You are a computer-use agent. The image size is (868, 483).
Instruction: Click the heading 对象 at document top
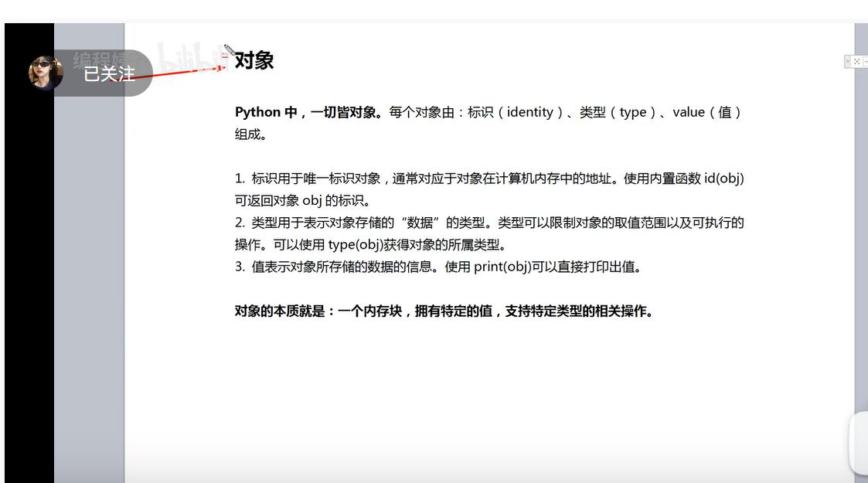pos(254,60)
